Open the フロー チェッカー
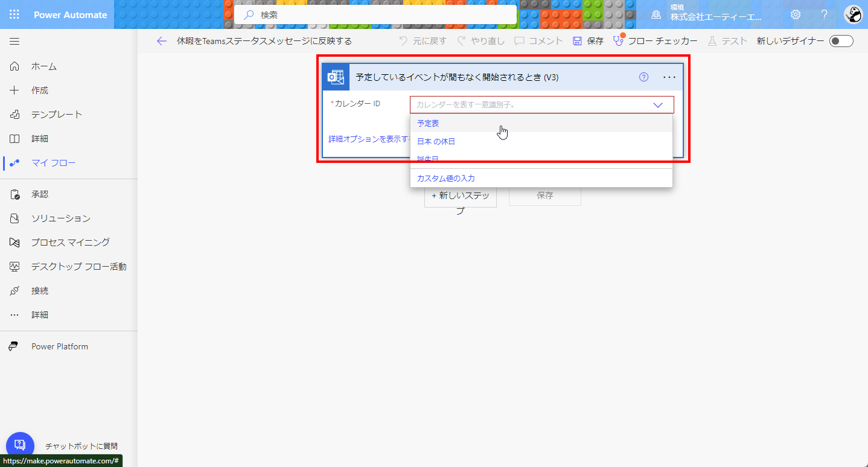 tap(655, 41)
